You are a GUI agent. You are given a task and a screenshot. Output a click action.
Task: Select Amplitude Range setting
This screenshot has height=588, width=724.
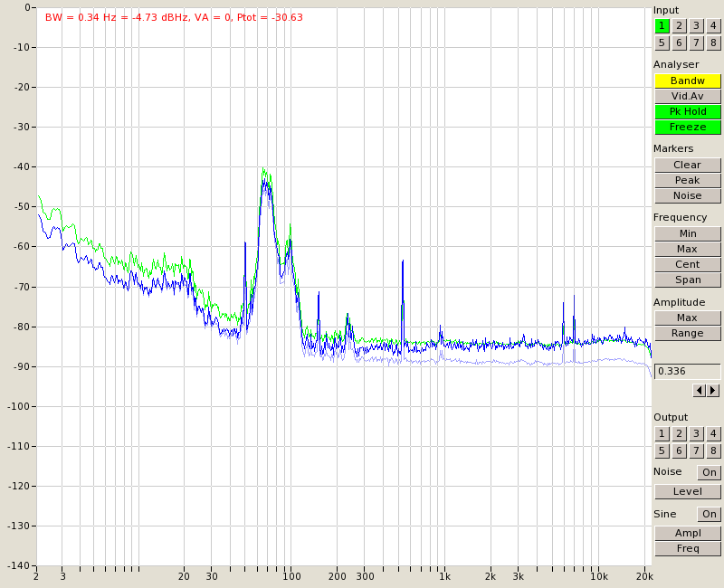pos(688,333)
